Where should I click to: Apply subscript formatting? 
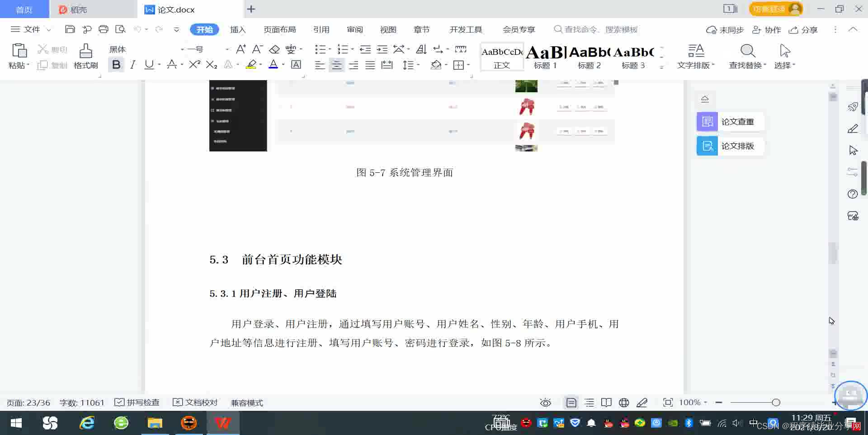pos(212,65)
